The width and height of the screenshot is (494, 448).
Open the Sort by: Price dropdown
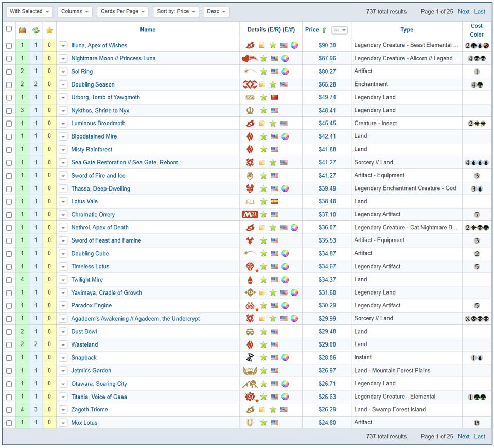[176, 11]
